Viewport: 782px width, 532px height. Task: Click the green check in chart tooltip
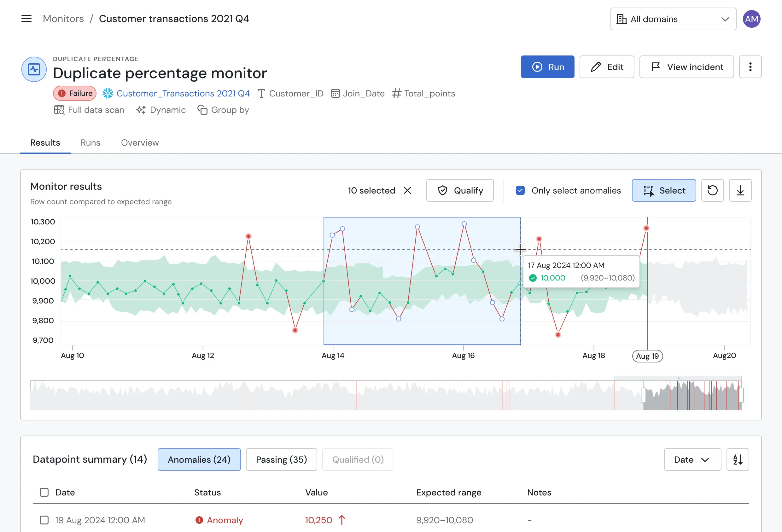pyautogui.click(x=533, y=278)
